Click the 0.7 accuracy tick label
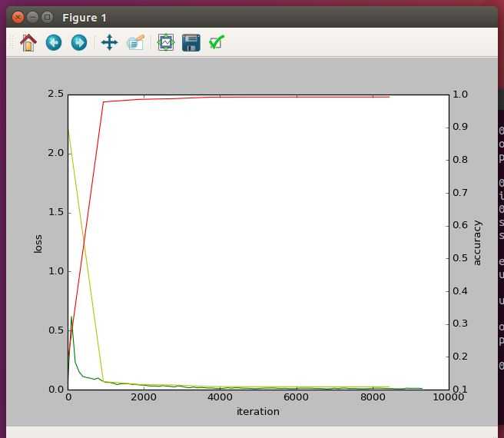The width and height of the screenshot is (504, 438). 460,193
